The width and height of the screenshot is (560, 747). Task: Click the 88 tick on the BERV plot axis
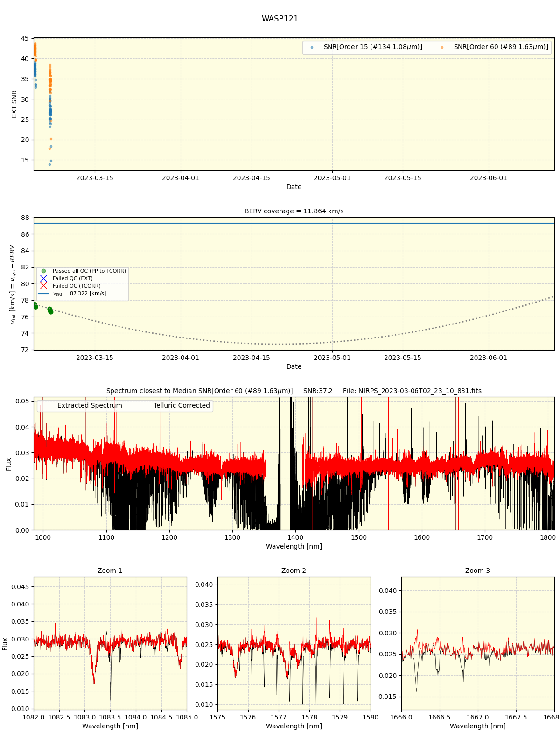pos(24,218)
